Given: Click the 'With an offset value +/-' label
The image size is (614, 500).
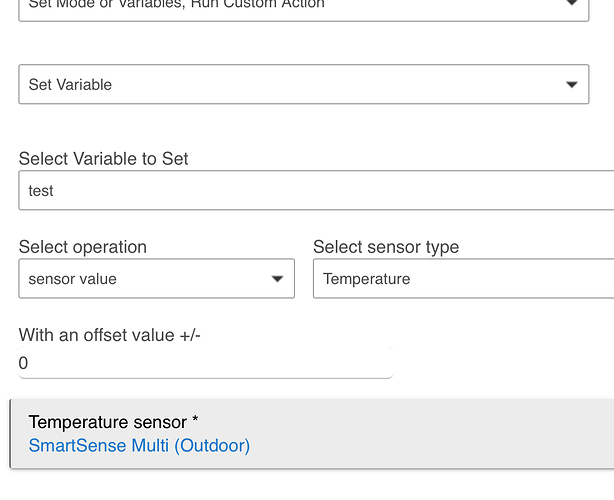Looking at the screenshot, I should tap(110, 336).
